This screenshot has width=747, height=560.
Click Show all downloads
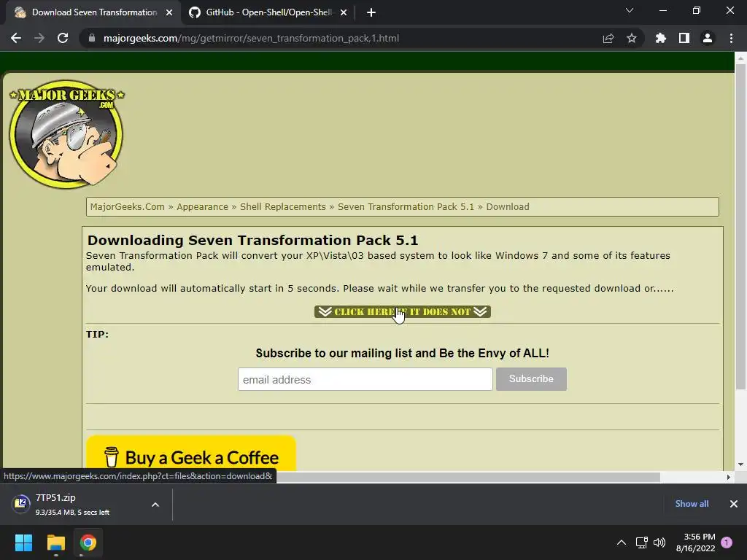pos(692,504)
